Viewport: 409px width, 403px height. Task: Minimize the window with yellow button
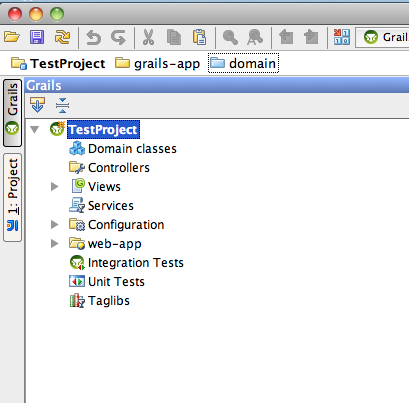point(36,14)
